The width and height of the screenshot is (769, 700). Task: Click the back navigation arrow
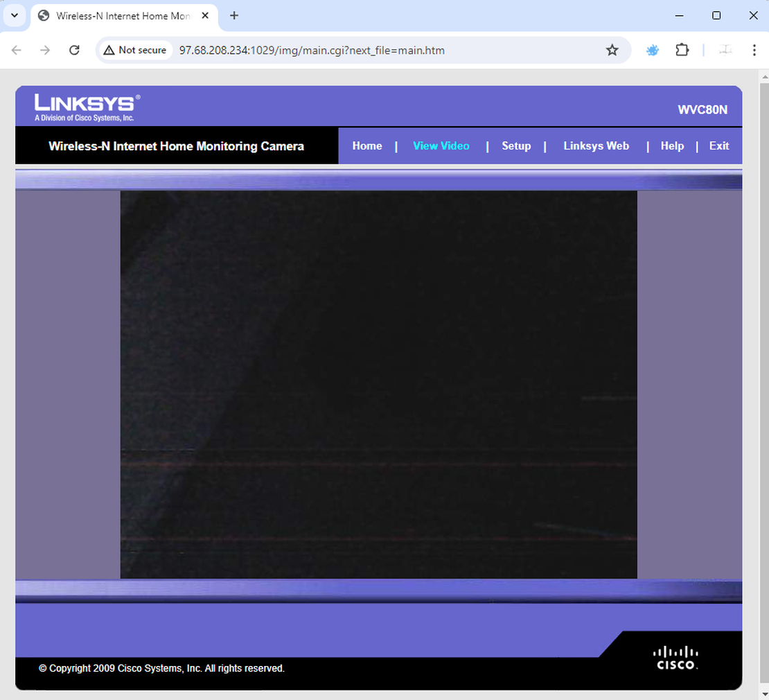[16, 50]
